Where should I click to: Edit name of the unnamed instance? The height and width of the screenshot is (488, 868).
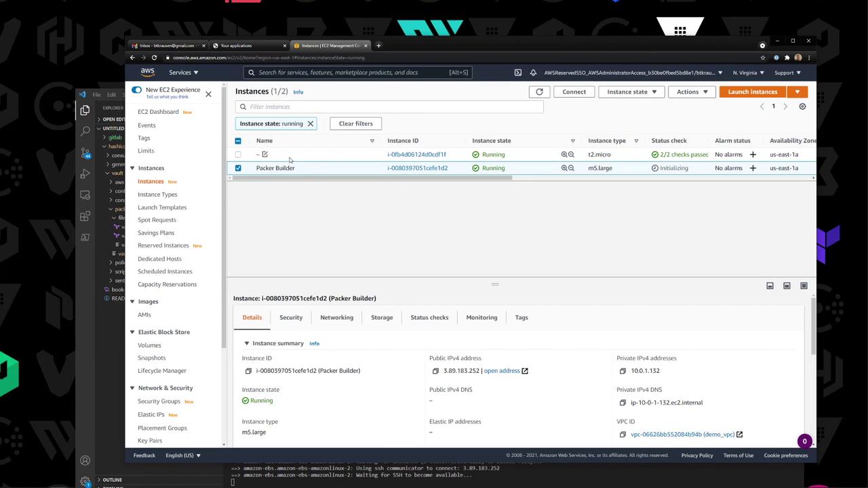pyautogui.click(x=264, y=155)
